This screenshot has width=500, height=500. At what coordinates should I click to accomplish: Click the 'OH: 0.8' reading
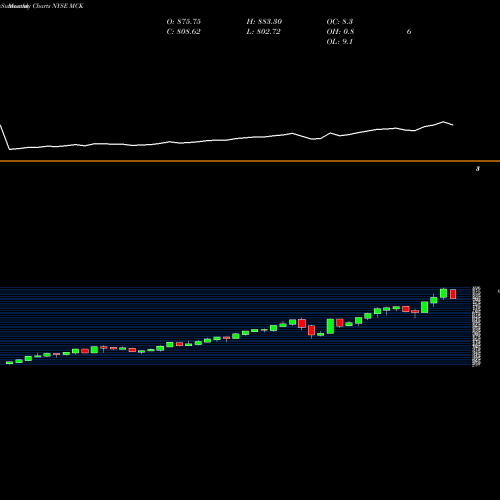pyautogui.click(x=340, y=32)
